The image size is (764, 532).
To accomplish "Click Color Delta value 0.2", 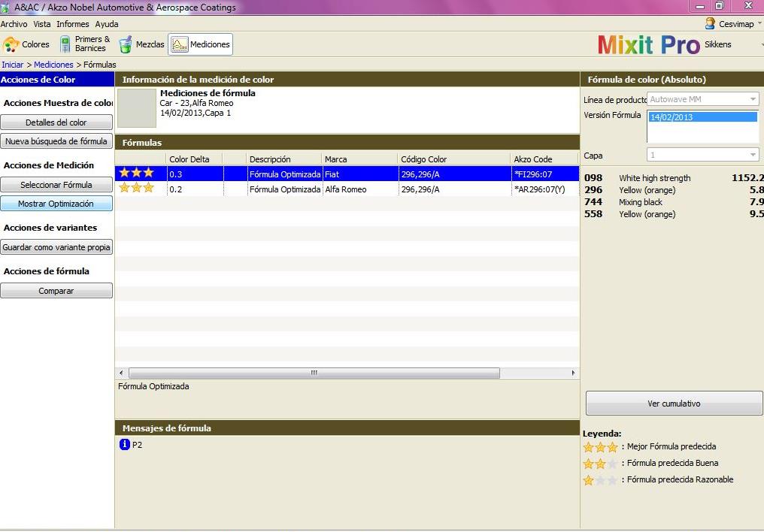I will point(176,189).
